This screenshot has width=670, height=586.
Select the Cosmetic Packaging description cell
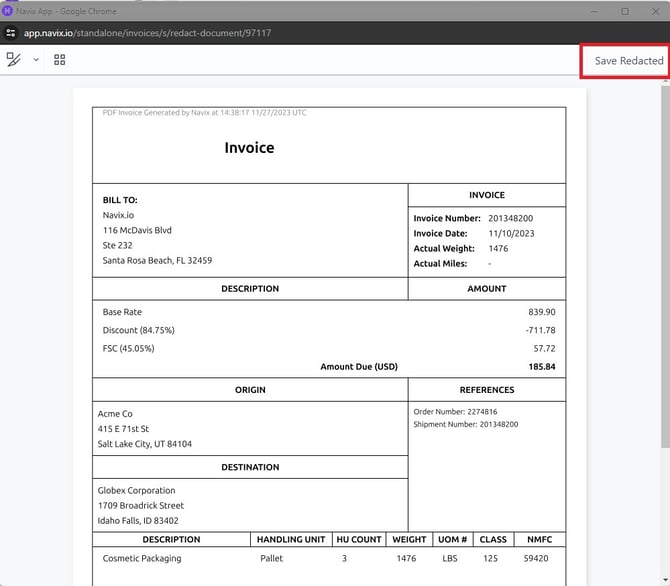pos(142,558)
